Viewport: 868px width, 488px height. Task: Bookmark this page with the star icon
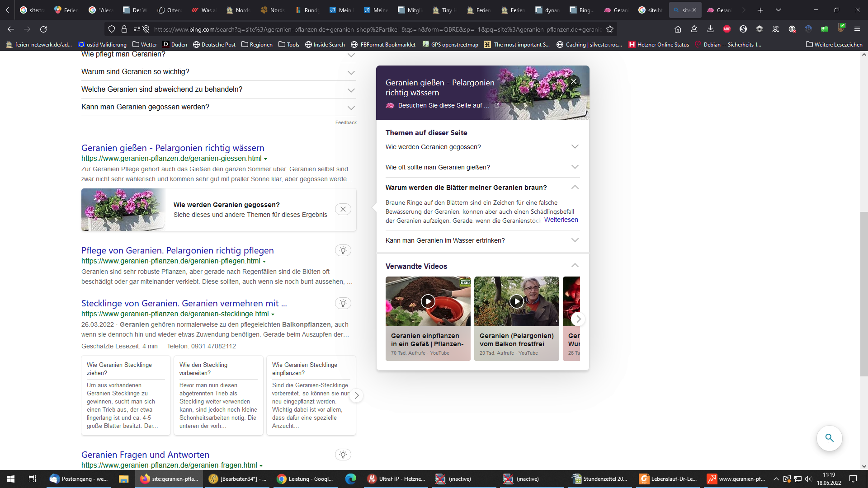610,29
